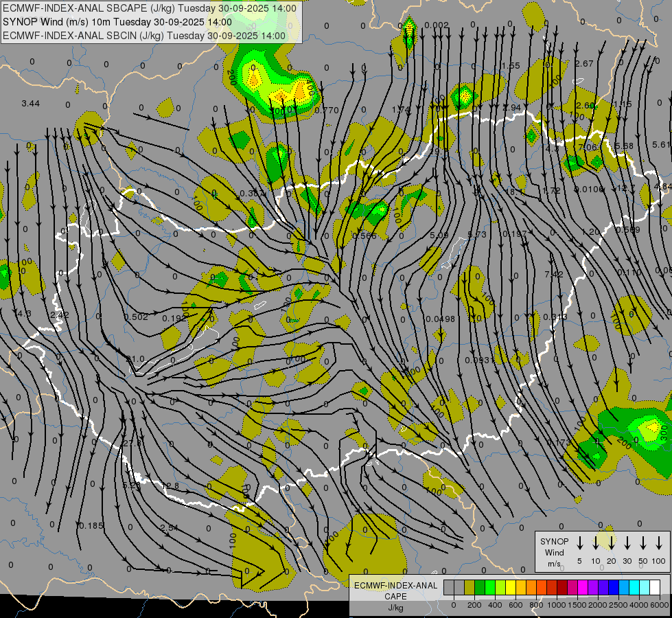
Task: Click the map value '1.55'
Action: pos(511,66)
